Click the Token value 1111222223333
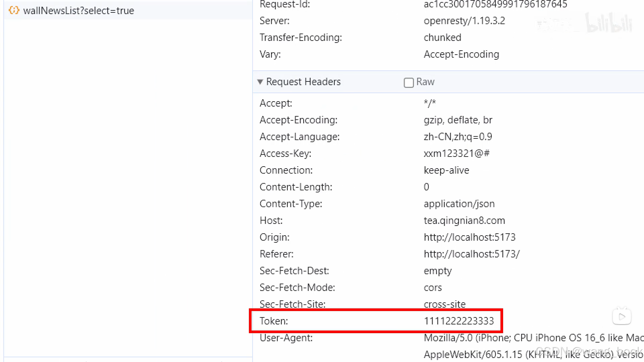The image size is (644, 362). click(459, 321)
